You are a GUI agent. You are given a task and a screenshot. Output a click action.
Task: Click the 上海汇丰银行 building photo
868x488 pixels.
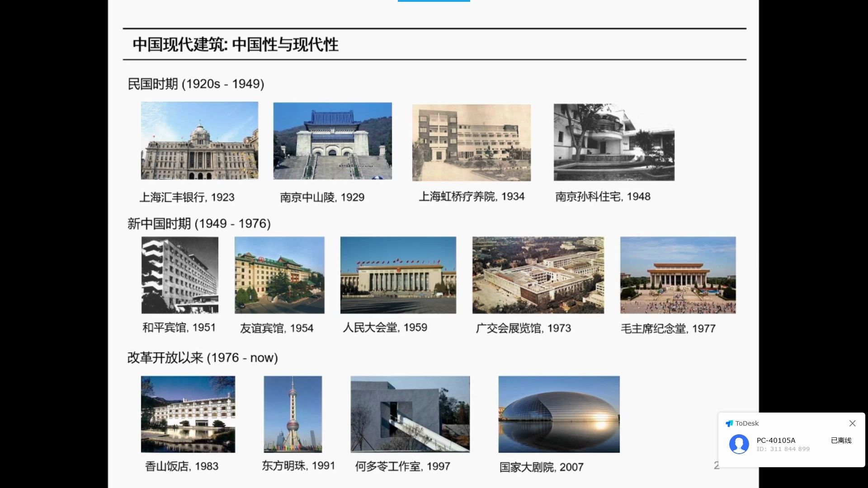tap(199, 141)
